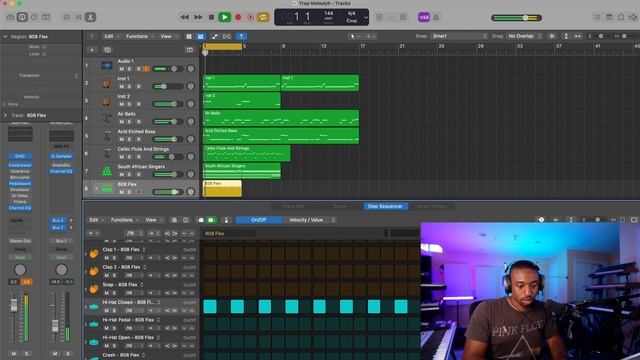This screenshot has height=360, width=640.
Task: Open the LCD display mode dropdown arrow
Action: pos(366,17)
